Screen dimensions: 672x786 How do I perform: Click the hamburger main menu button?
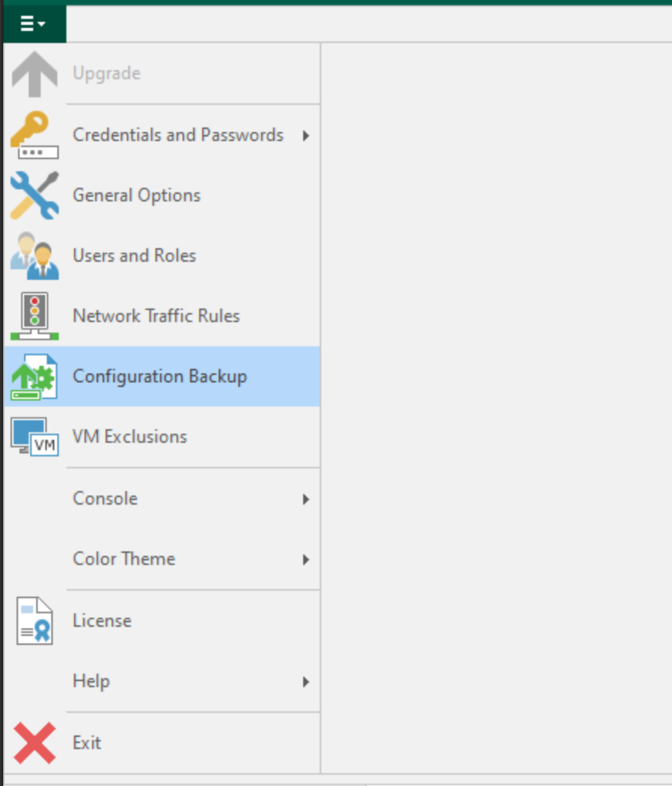(34, 23)
